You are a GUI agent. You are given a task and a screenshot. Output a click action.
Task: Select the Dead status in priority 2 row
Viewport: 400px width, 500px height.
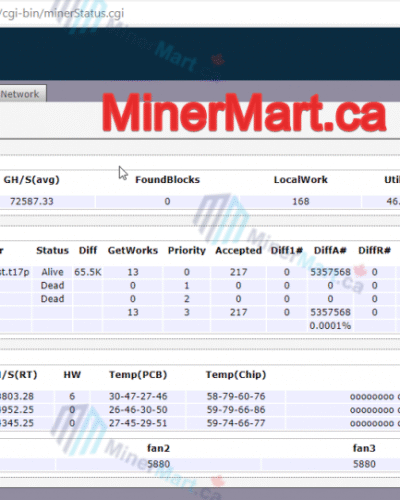(x=52, y=299)
